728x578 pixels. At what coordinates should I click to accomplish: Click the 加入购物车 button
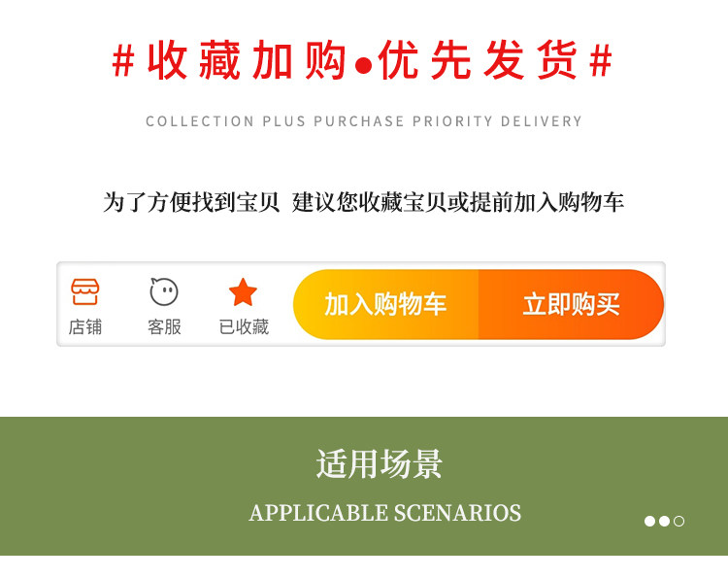385,304
